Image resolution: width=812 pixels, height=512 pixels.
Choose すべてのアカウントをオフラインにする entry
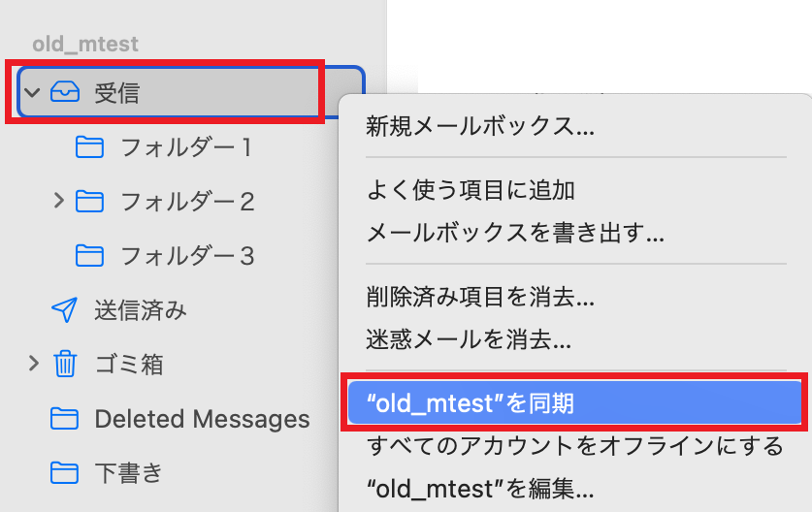tap(576, 446)
